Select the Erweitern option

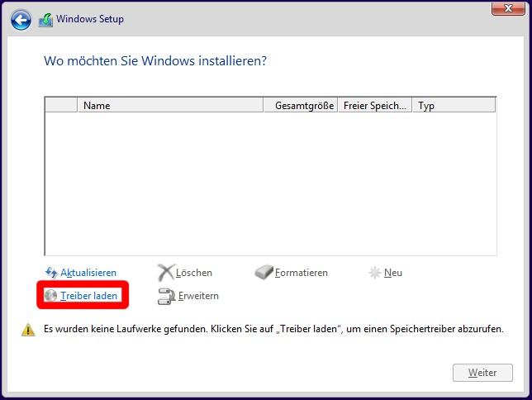tap(198, 296)
